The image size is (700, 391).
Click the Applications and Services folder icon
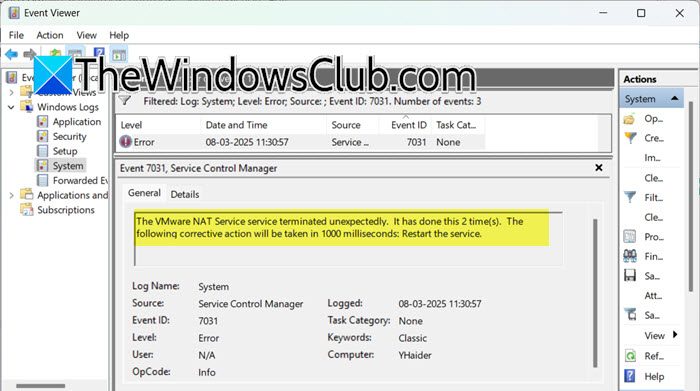(27, 195)
